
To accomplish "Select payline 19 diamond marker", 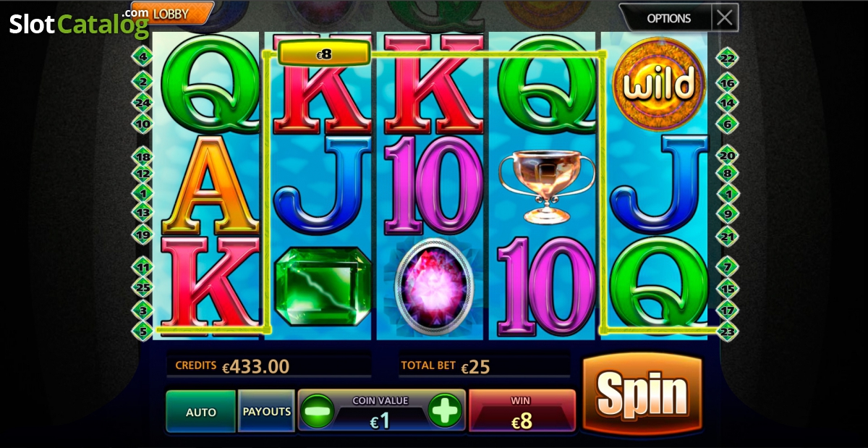I will tap(142, 234).
